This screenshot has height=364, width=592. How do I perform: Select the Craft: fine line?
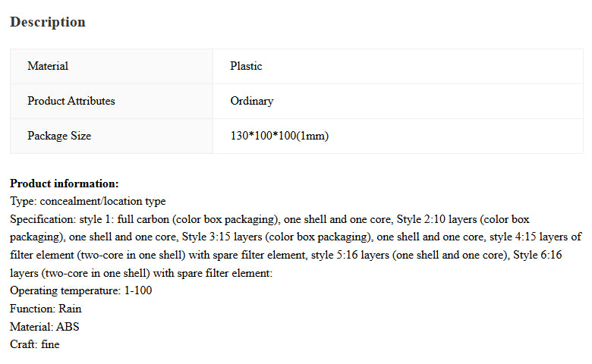tap(34, 344)
